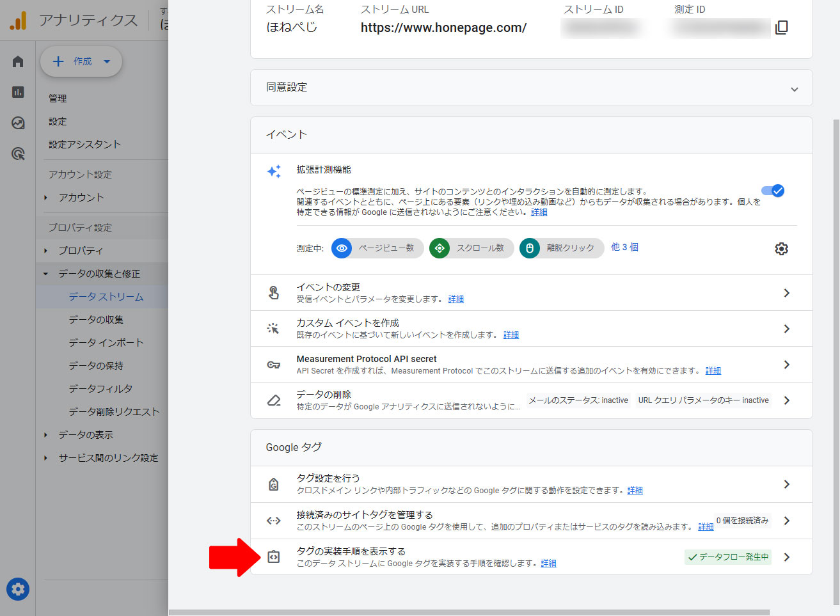This screenshot has height=616, width=840.
Task: Open イベントの変更 row arrow
Action: [787, 293]
